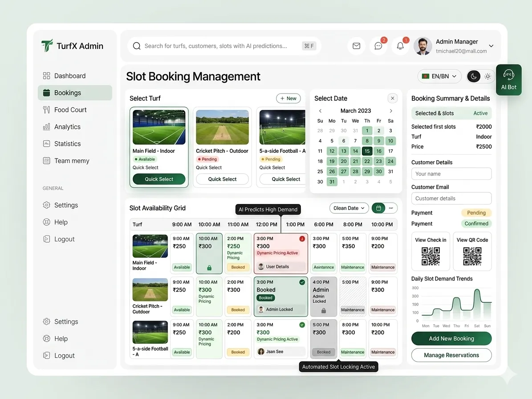Image resolution: width=532 pixels, height=399 pixels.
Task: Click the notification bell icon
Action: 400,46
